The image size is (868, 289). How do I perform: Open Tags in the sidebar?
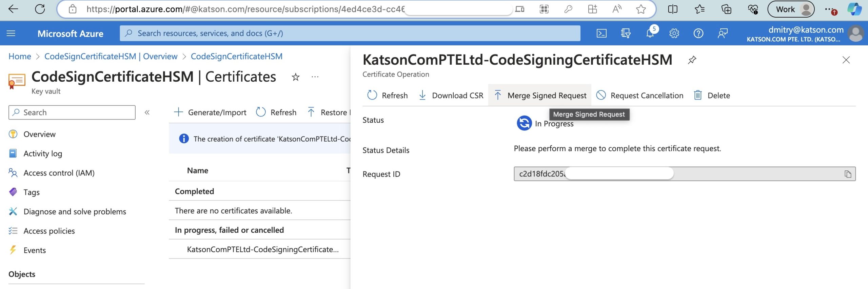pyautogui.click(x=32, y=192)
